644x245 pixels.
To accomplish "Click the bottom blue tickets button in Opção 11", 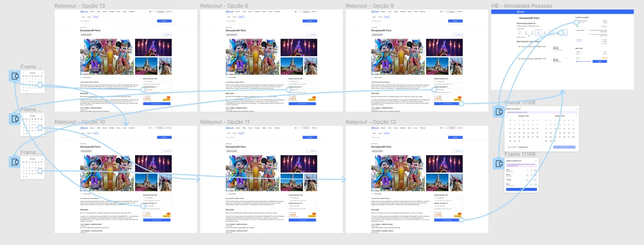I will click(302, 220).
